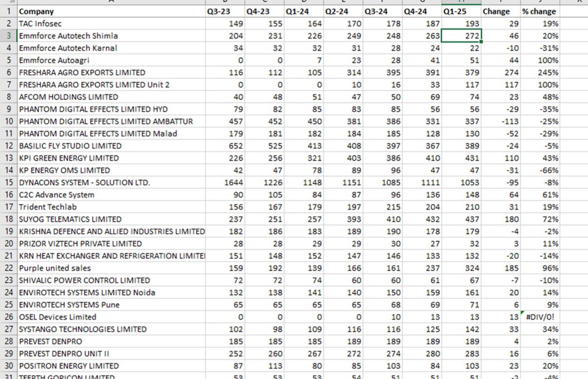Select the Q3-23 column header cell
This screenshot has height=379, width=588.
(225, 11)
